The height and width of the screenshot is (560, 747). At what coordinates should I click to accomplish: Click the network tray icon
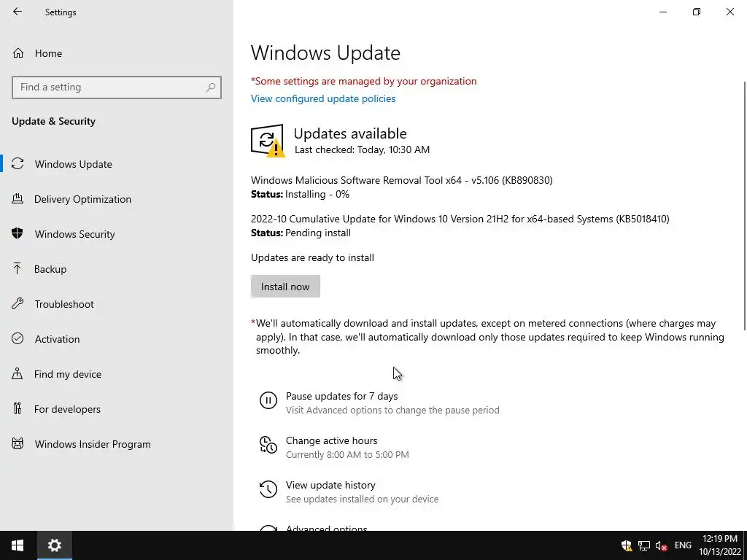(644, 545)
